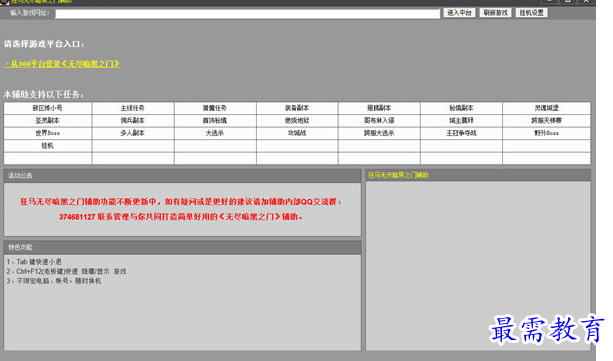Screen dimensions: 613x361
Task: Select the 城主膜拜 task cell
Action: tap(461, 120)
